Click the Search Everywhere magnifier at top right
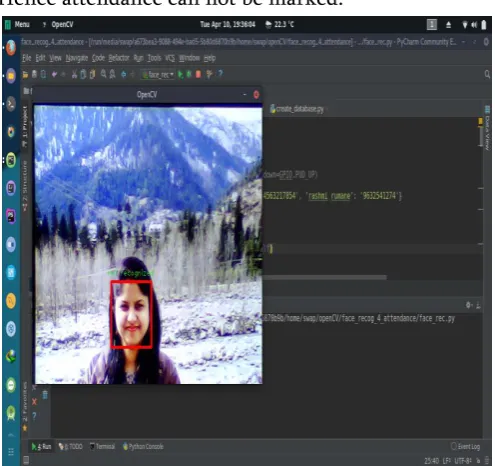Viewport: 495px width, 466px height. (487, 74)
